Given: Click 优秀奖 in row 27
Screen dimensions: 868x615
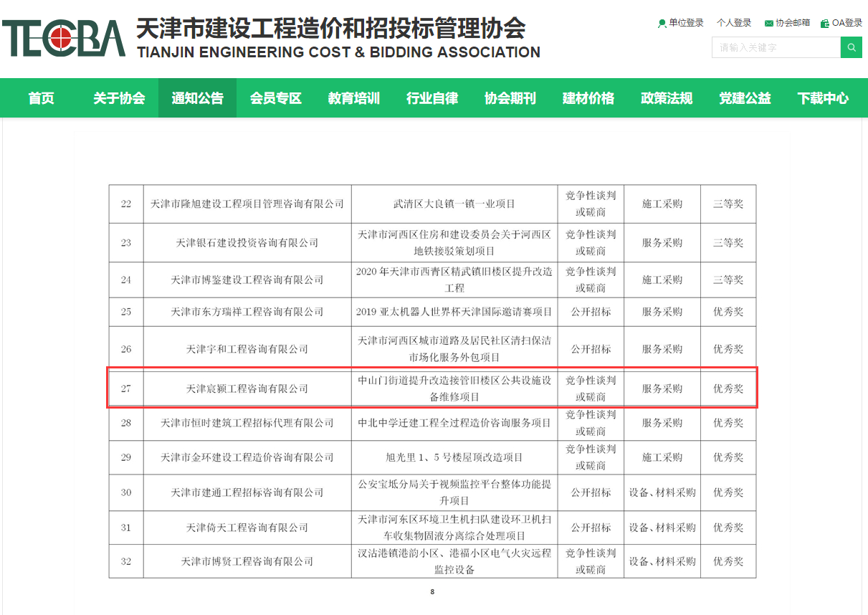Looking at the screenshot, I should pos(728,388).
